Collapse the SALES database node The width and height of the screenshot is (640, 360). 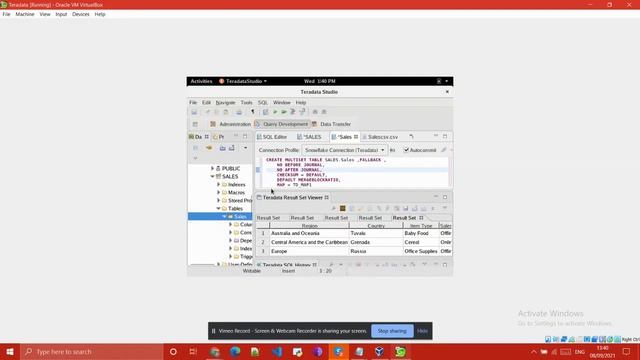[x=212, y=176]
